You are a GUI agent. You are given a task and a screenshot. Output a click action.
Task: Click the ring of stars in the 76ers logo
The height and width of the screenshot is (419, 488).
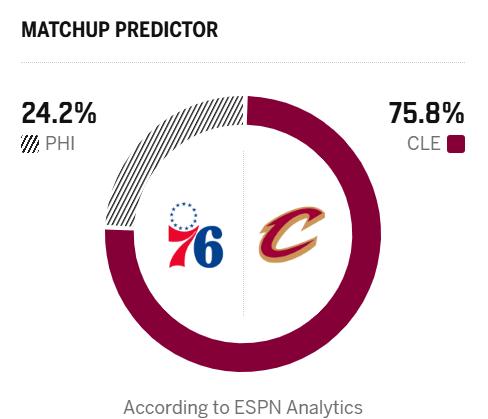tap(183, 216)
